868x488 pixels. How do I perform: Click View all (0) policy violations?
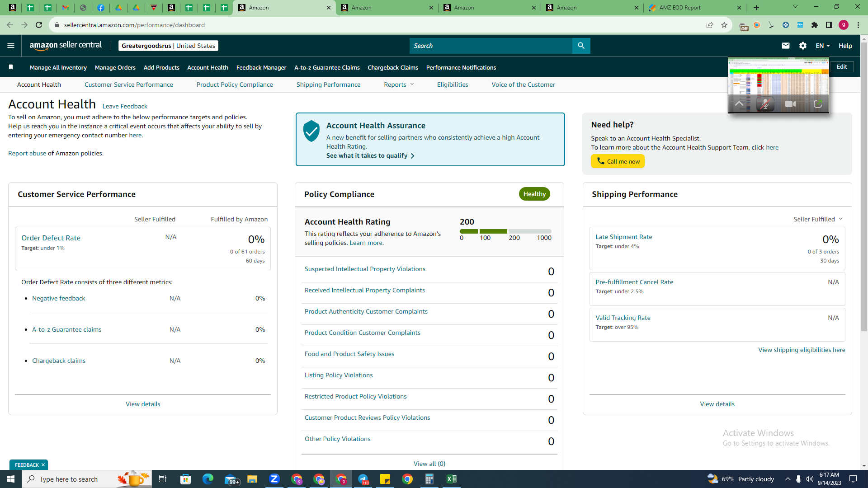pyautogui.click(x=429, y=464)
